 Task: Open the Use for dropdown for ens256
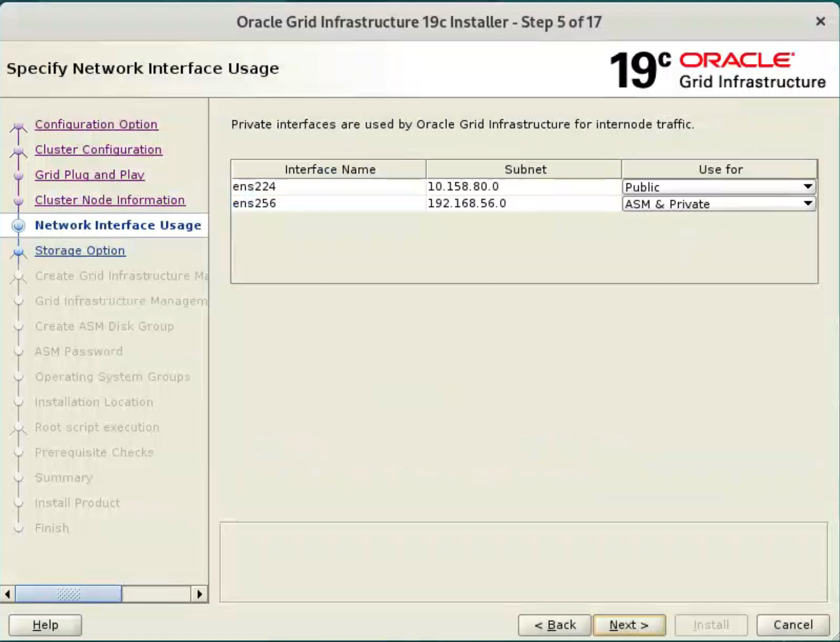719,204
